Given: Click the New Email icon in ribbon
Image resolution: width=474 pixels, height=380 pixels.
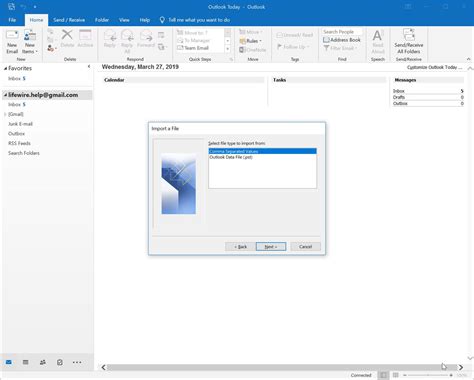Looking at the screenshot, I should click(12, 35).
